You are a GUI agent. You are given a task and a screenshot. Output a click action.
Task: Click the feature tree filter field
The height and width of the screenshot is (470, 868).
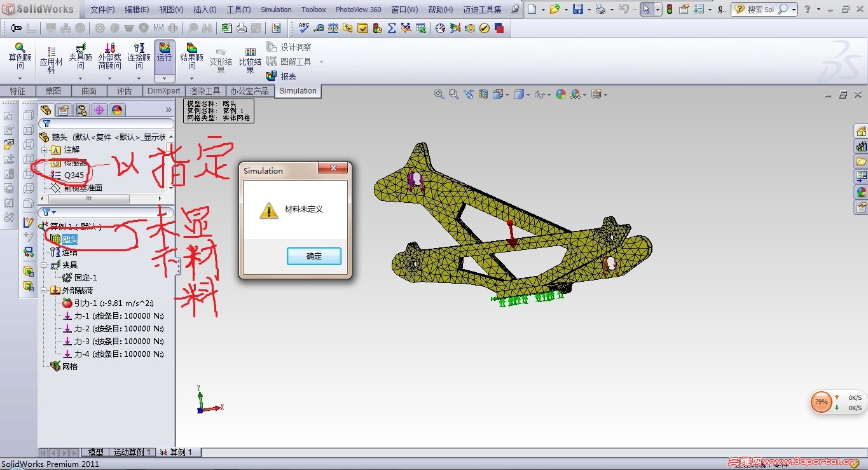click(107, 123)
